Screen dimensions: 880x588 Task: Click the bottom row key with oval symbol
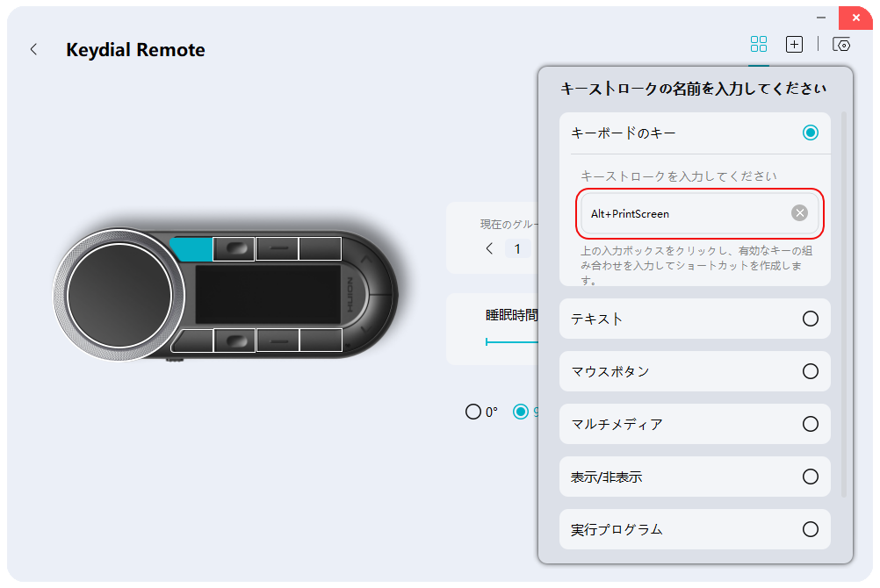[x=234, y=340]
